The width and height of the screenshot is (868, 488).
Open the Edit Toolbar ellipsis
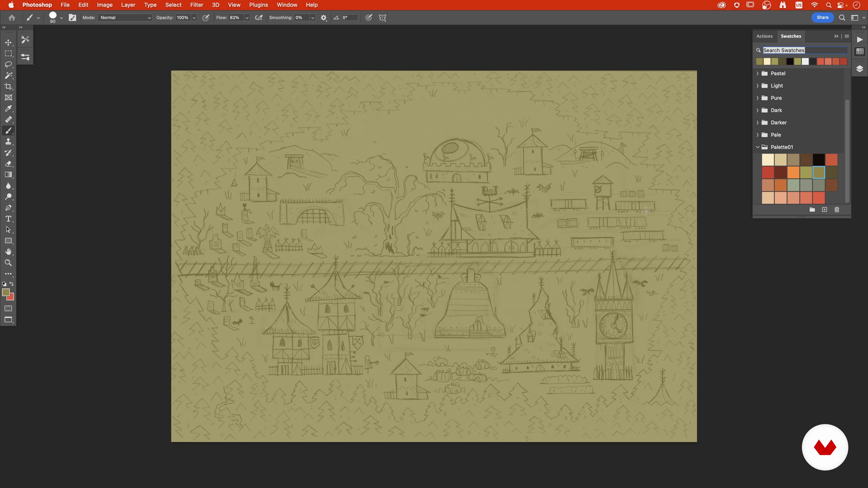pyautogui.click(x=8, y=274)
